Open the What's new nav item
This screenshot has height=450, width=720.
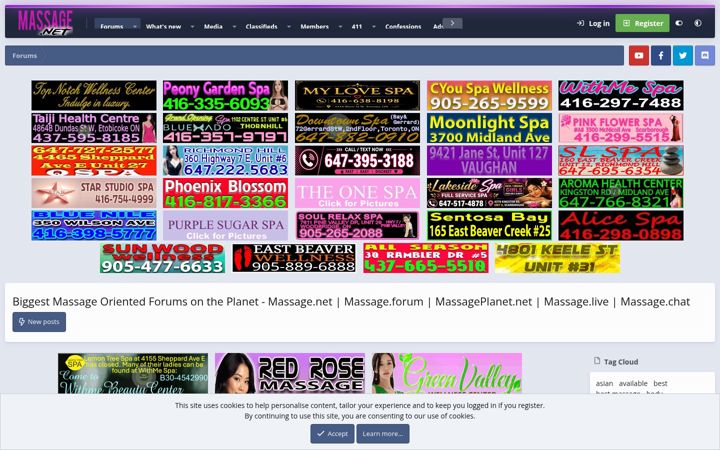click(x=163, y=26)
